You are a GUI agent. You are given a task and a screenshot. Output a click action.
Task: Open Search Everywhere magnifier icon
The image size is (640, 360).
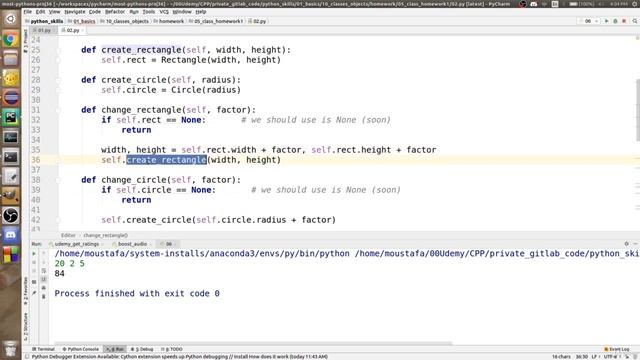pos(635,21)
